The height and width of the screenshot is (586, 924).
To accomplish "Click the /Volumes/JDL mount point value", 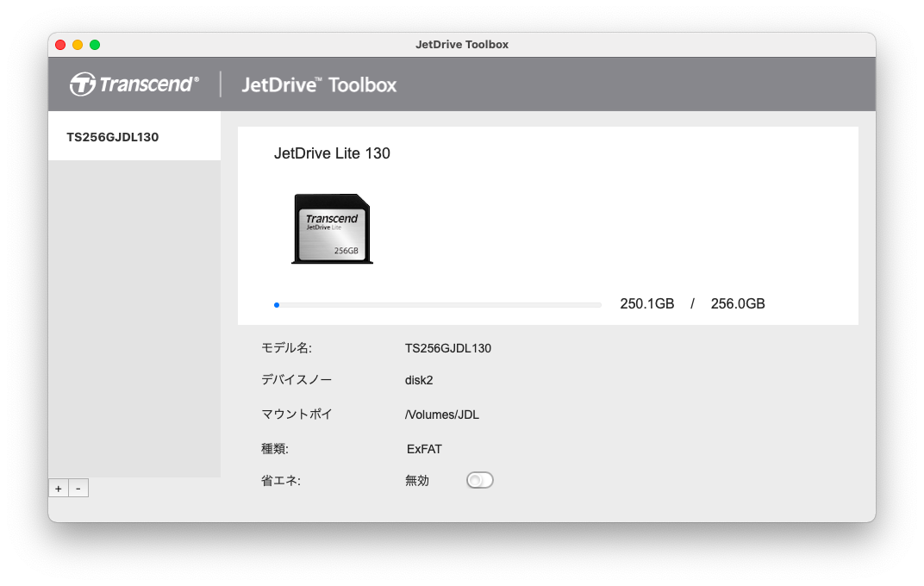I will (442, 415).
